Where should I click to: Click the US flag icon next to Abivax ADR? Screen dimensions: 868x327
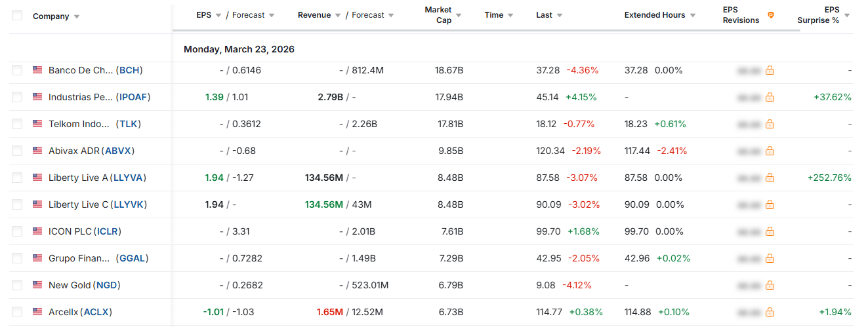37,151
